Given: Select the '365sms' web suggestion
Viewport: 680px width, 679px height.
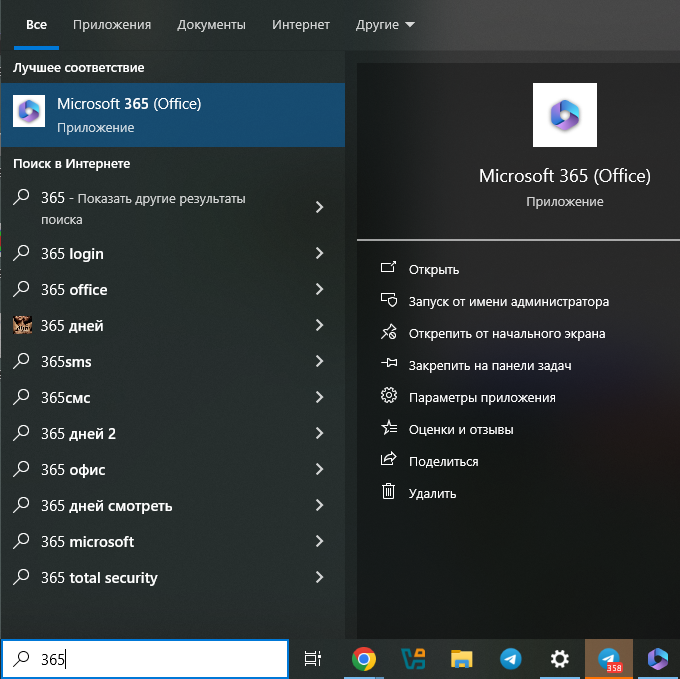Looking at the screenshot, I should pyautogui.click(x=173, y=362).
